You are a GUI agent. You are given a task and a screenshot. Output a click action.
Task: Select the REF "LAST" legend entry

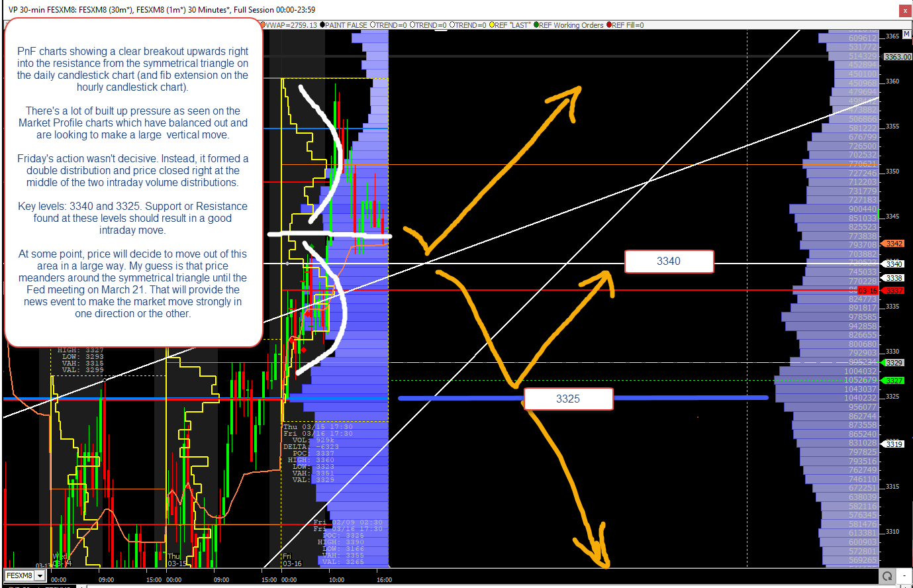pyautogui.click(x=510, y=25)
